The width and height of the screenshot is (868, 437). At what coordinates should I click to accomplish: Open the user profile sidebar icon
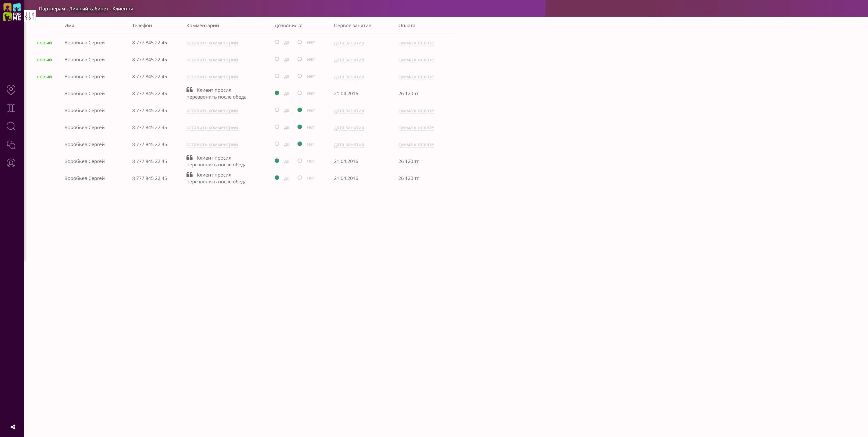pyautogui.click(x=11, y=163)
